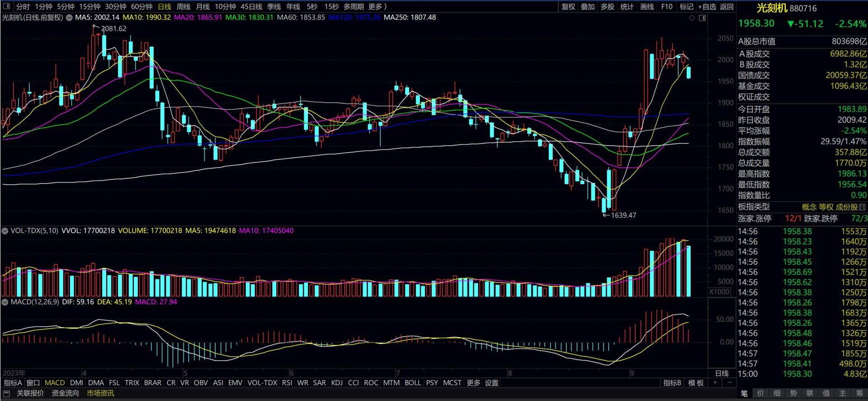This screenshot has height=401, width=868.
Task: Click the plus zoom-in button
Action: [715, 383]
